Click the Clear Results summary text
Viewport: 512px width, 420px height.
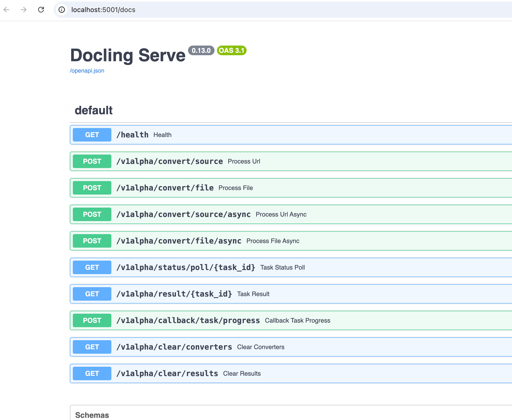(x=242, y=373)
